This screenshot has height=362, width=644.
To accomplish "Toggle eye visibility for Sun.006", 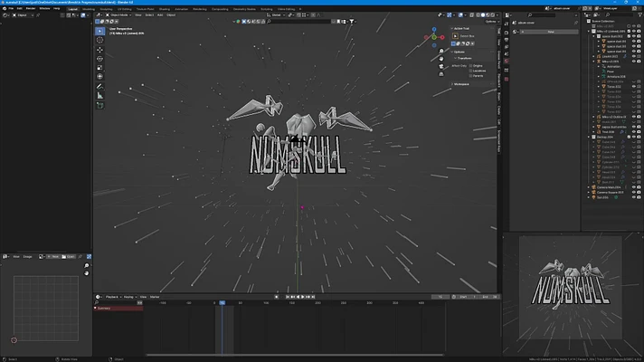I will (634, 197).
